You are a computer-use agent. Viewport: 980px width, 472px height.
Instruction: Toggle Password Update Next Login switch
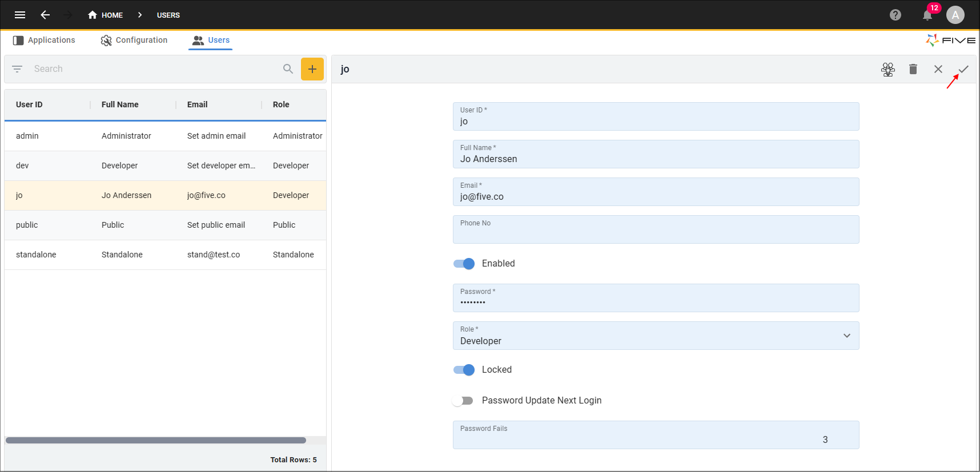pos(463,401)
